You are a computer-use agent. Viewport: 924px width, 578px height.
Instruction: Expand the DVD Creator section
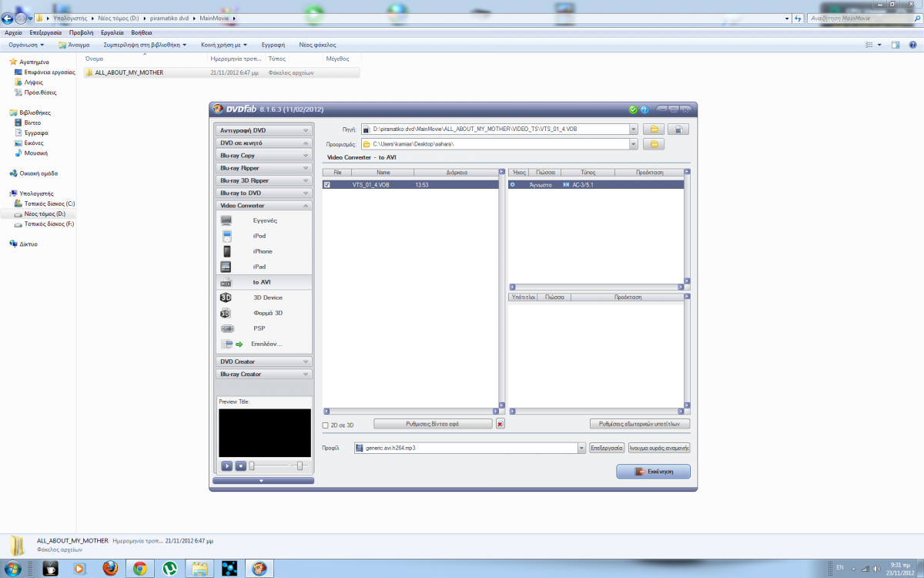pos(264,361)
